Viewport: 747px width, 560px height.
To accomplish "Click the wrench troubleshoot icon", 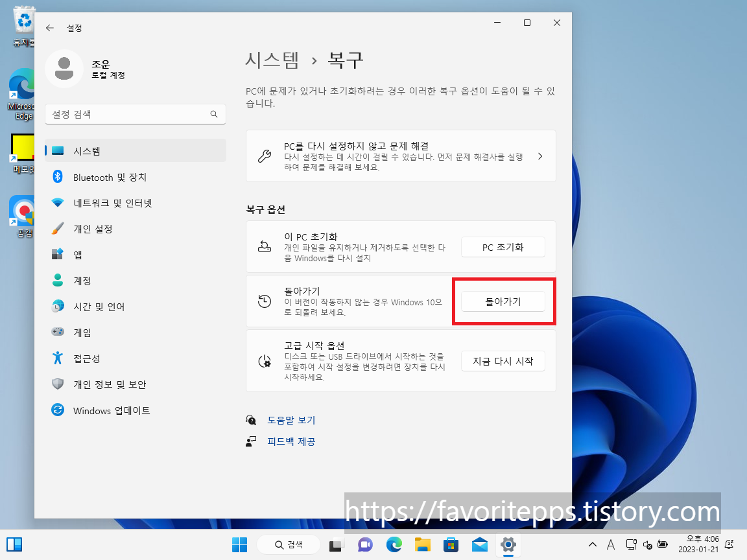I will pos(265,156).
